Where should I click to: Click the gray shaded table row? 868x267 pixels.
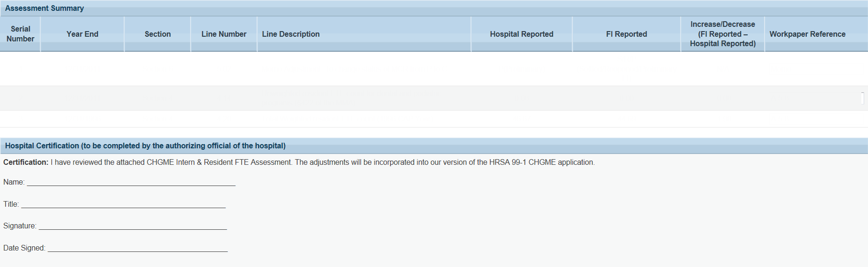tap(434, 98)
